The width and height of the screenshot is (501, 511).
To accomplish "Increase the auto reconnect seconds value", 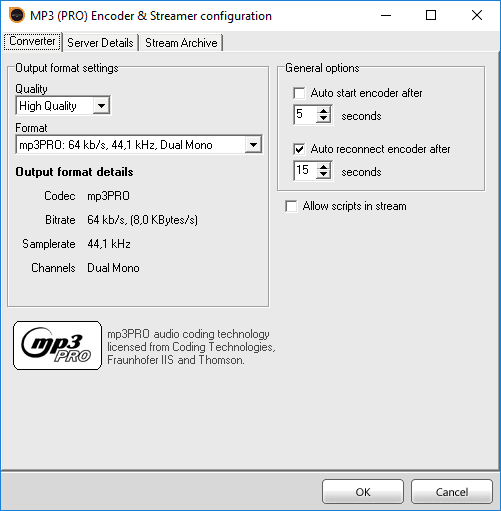I will pyautogui.click(x=323, y=167).
